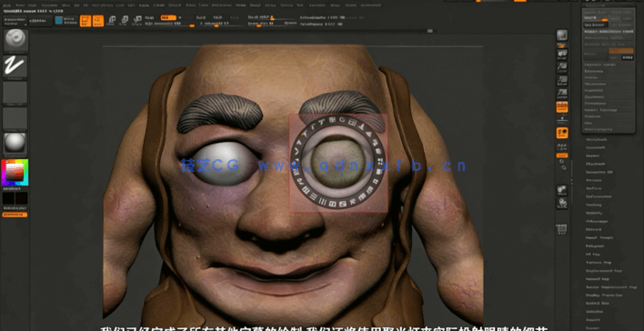Toggle the XYZ rotation mode button
644x331 pixels.
pyautogui.click(x=562, y=155)
